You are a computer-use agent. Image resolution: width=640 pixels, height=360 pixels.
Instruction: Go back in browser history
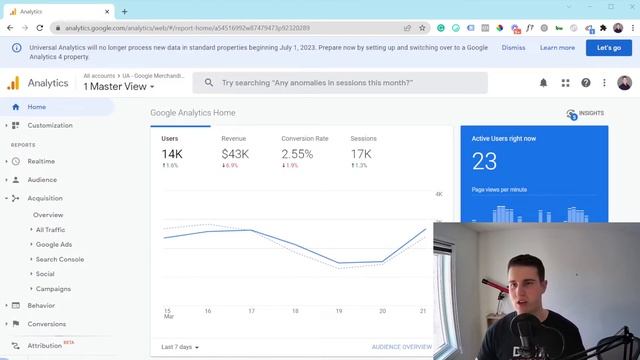coord(10,28)
